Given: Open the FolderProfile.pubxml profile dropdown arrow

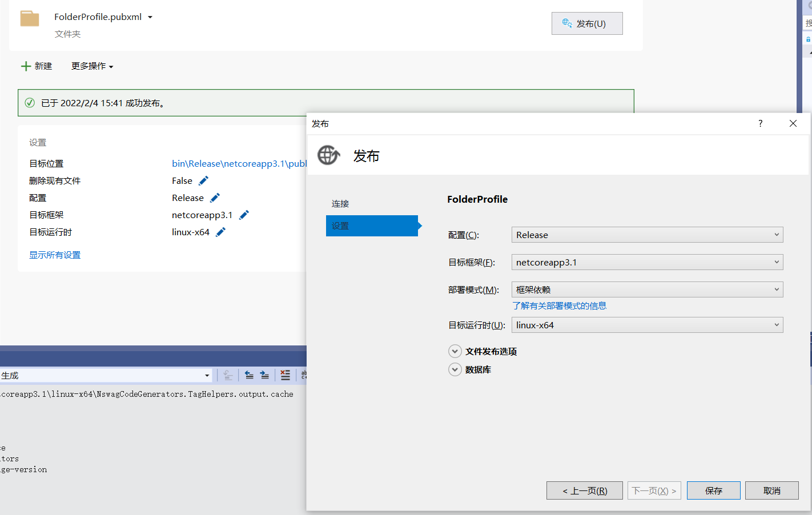Looking at the screenshot, I should [x=150, y=17].
